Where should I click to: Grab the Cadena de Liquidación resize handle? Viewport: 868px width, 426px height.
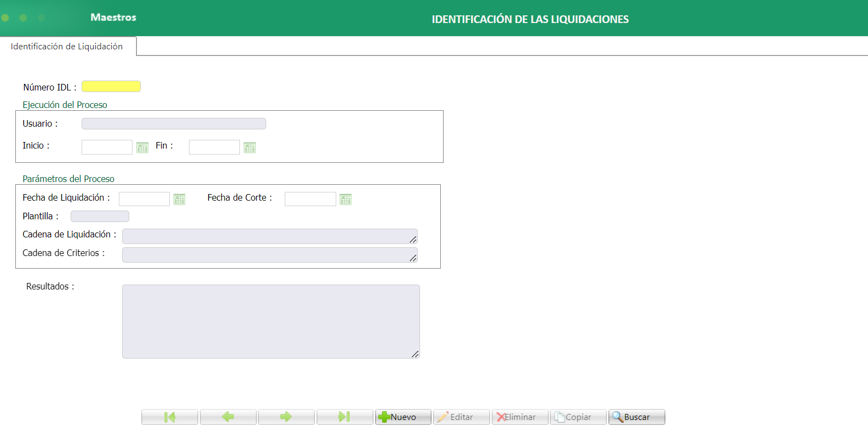413,240
